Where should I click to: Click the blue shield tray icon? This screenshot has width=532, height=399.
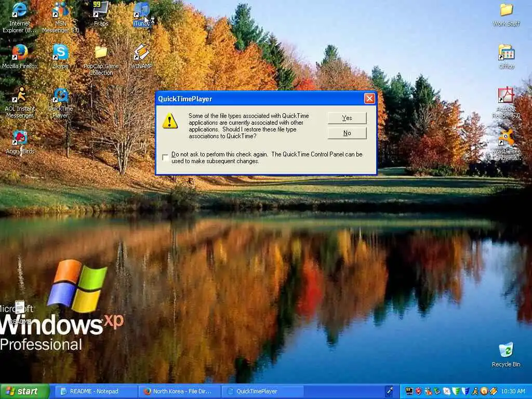pos(466,391)
